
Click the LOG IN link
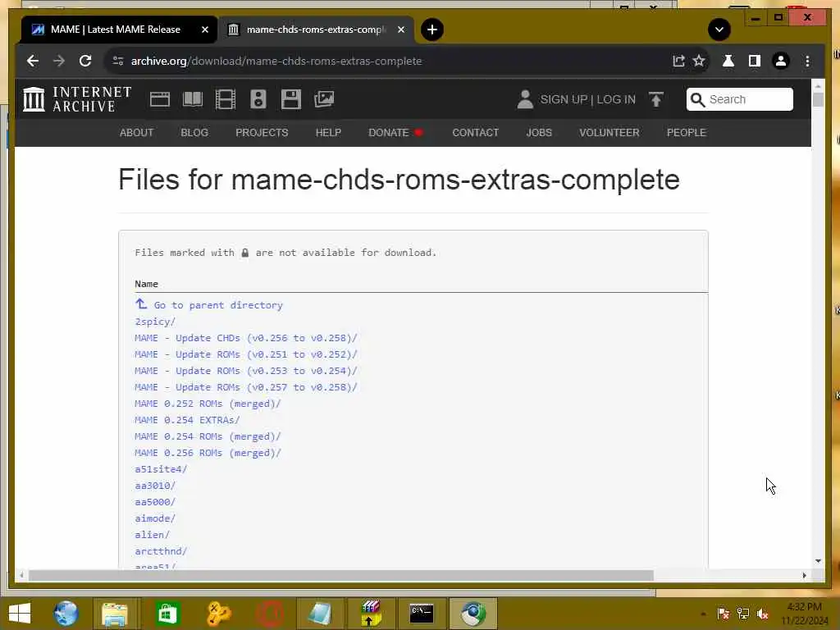tap(616, 99)
